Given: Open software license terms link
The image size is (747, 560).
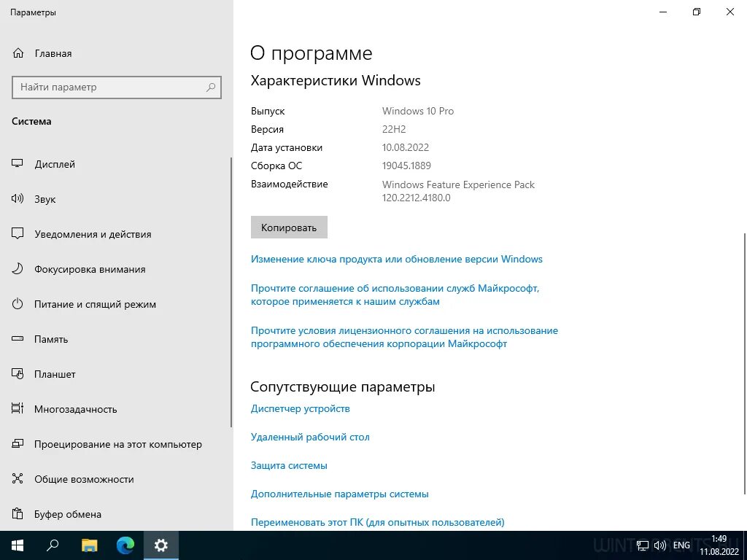Looking at the screenshot, I should 404,337.
